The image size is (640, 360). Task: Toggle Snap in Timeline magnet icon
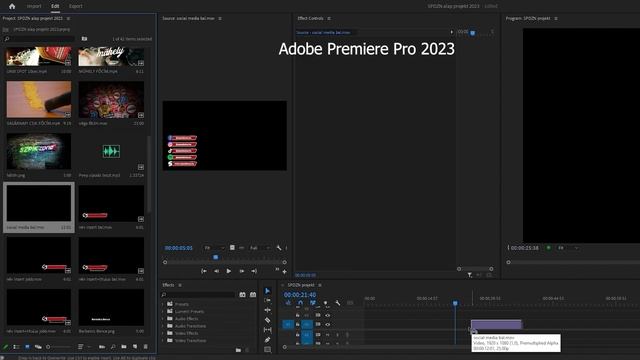point(300,303)
